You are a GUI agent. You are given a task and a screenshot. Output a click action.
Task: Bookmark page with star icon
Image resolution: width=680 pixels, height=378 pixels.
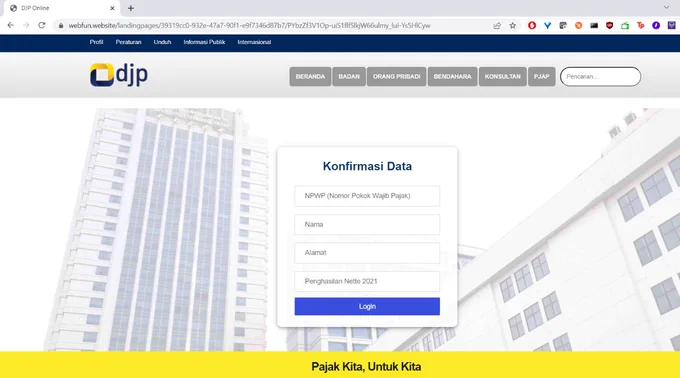[x=513, y=26]
